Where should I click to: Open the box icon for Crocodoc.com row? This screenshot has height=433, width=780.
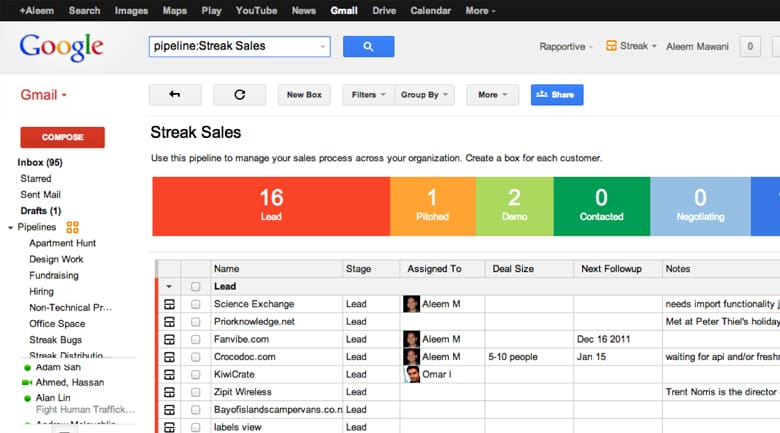[169, 357]
